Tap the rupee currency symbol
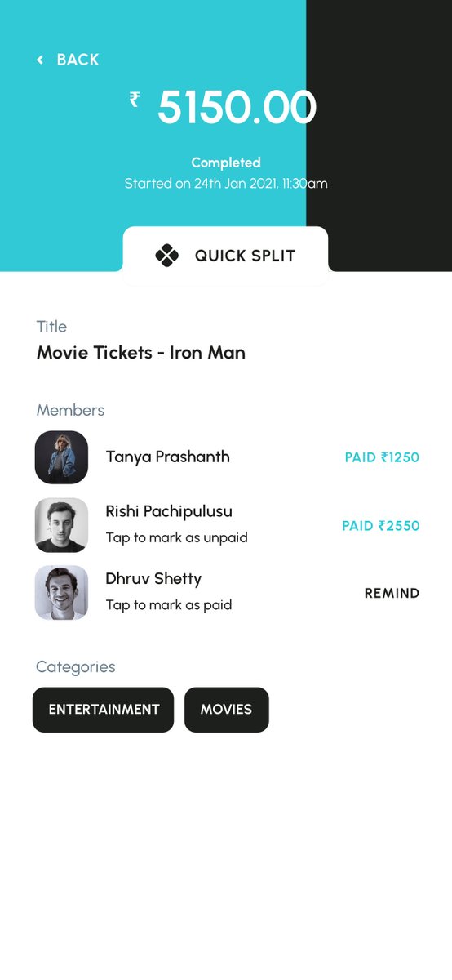Screen dimensions: 452x980 pyautogui.click(x=135, y=100)
